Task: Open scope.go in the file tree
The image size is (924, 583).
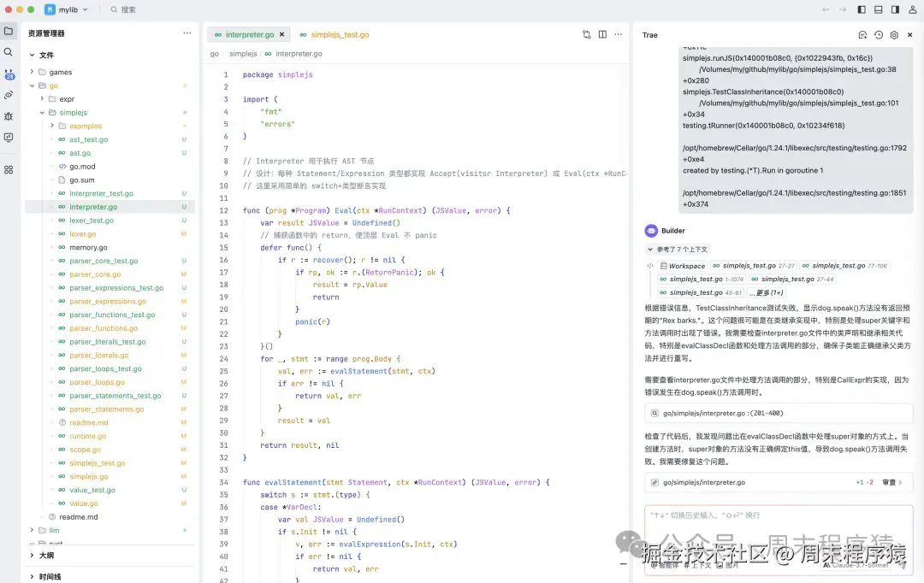Action: (85, 450)
